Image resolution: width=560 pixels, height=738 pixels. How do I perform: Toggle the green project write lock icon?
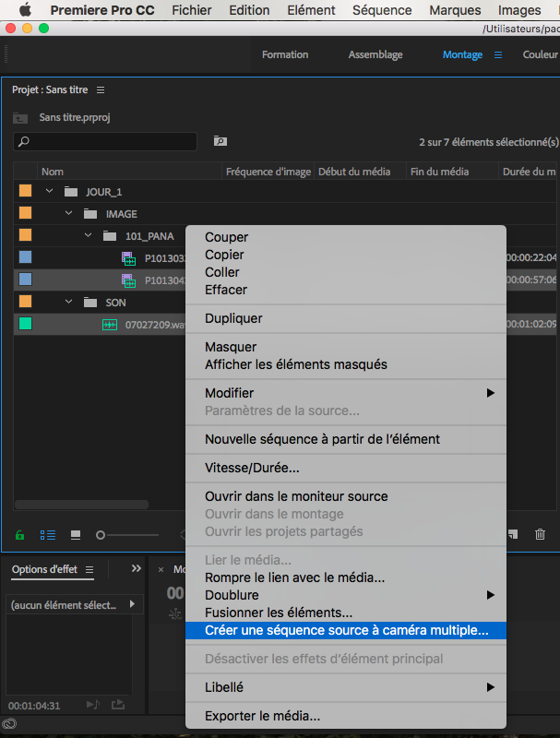point(19,535)
